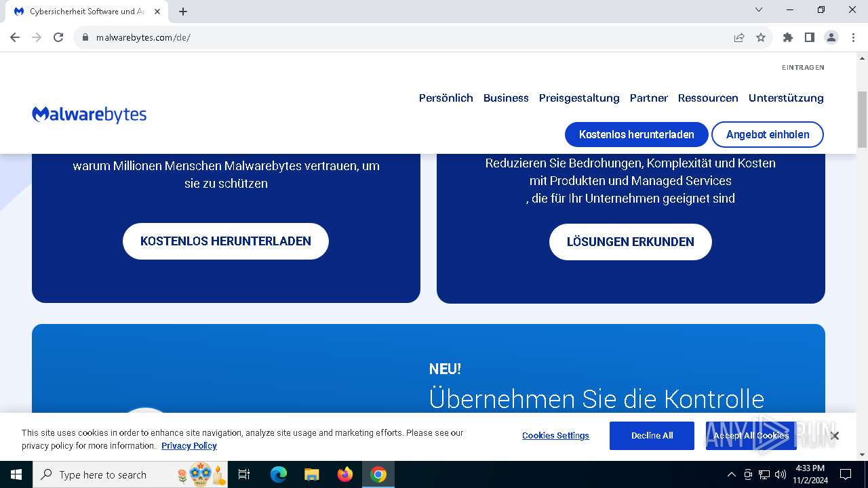The width and height of the screenshot is (868, 488).
Task: Open volume icon in system tray
Action: point(781,474)
